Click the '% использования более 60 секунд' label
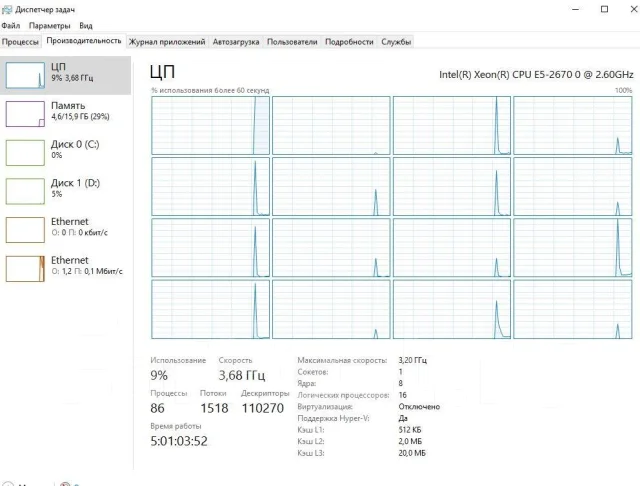The height and width of the screenshot is (486, 640). click(x=210, y=90)
